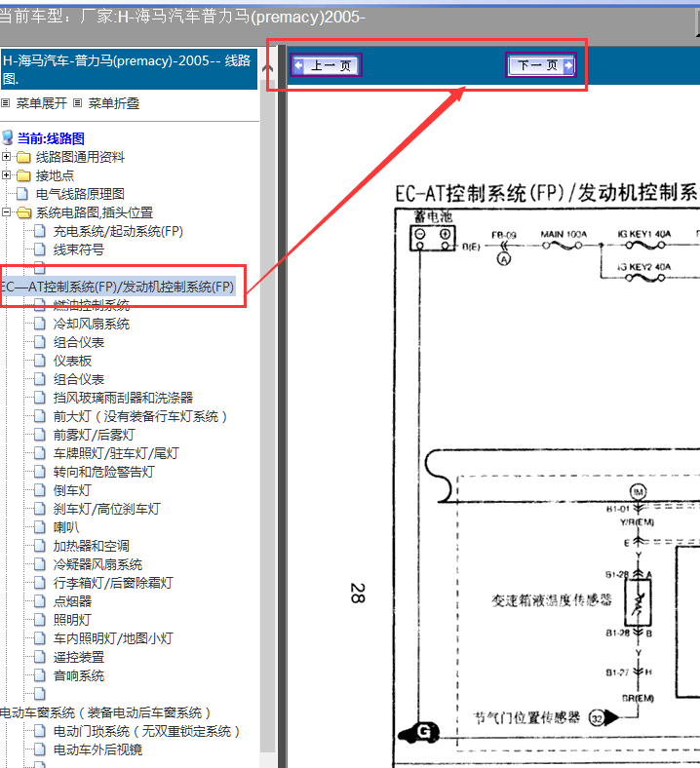This screenshot has height=768, width=700.
Task: Collapse the 系统电路图,插头位置 folder
Action: click(6, 212)
